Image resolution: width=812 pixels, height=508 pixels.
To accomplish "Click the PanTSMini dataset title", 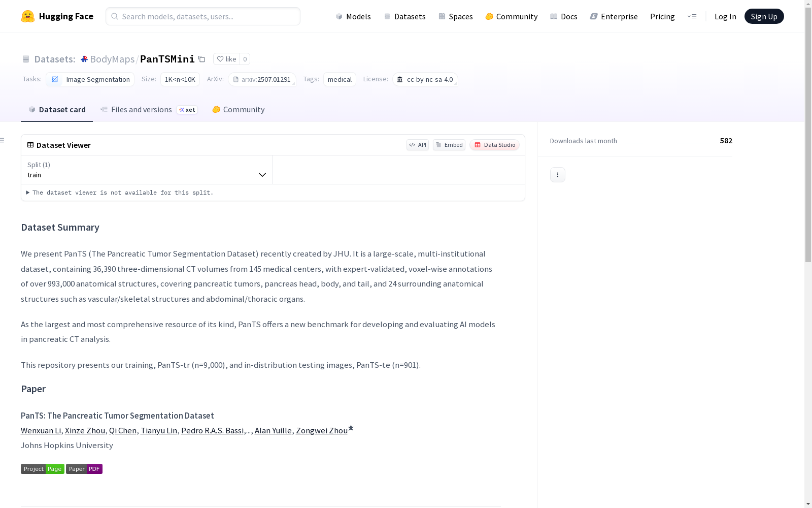I will 167,59.
